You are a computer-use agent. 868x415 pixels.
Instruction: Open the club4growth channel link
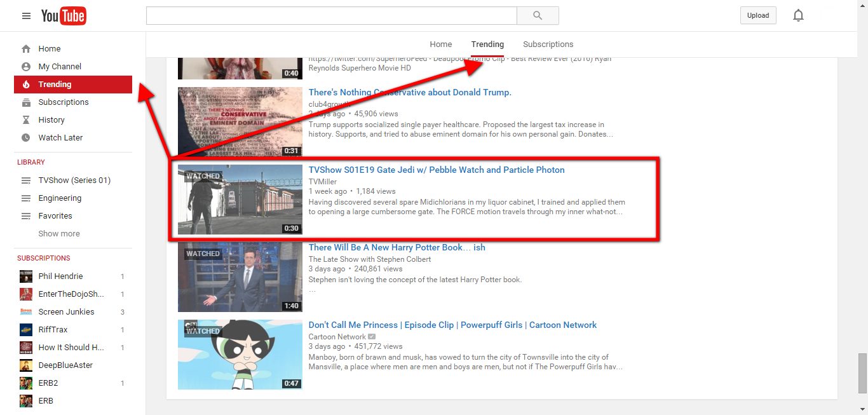pyautogui.click(x=329, y=104)
